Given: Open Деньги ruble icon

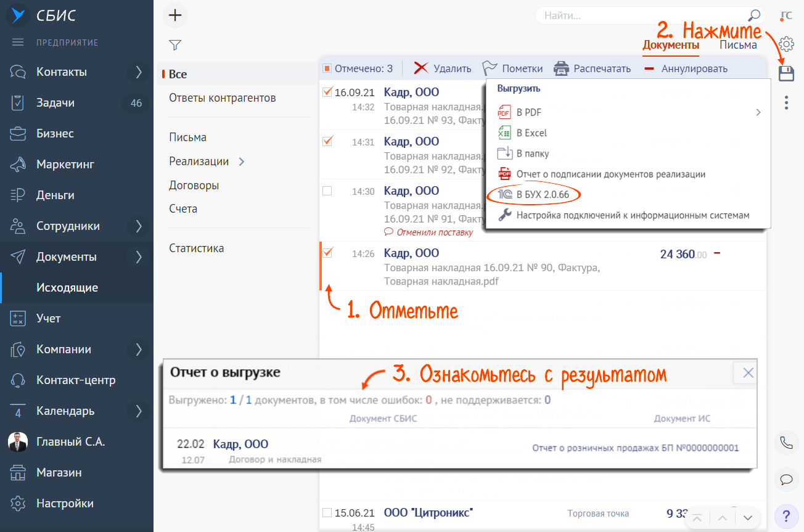Looking at the screenshot, I should click(18, 195).
